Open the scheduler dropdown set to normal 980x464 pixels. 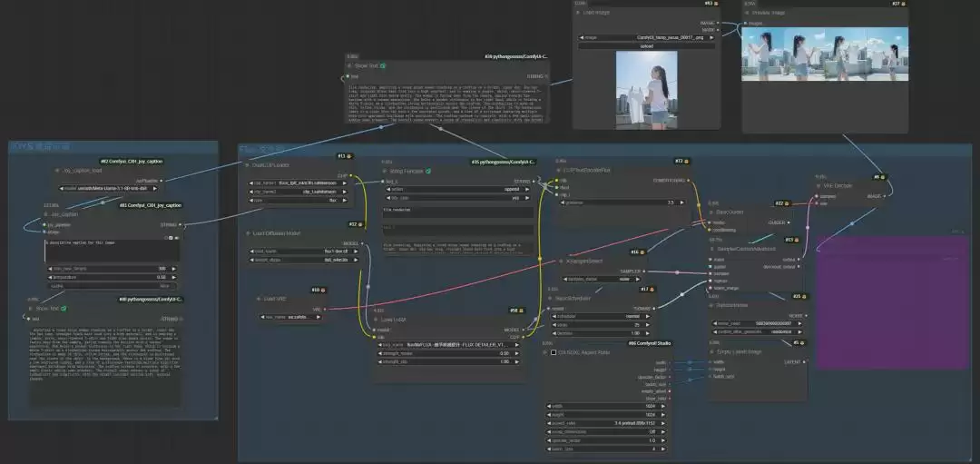602,316
